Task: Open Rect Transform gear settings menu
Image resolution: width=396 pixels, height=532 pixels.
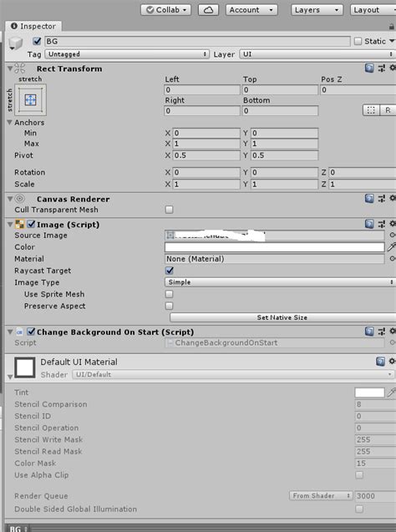Action: 393,68
